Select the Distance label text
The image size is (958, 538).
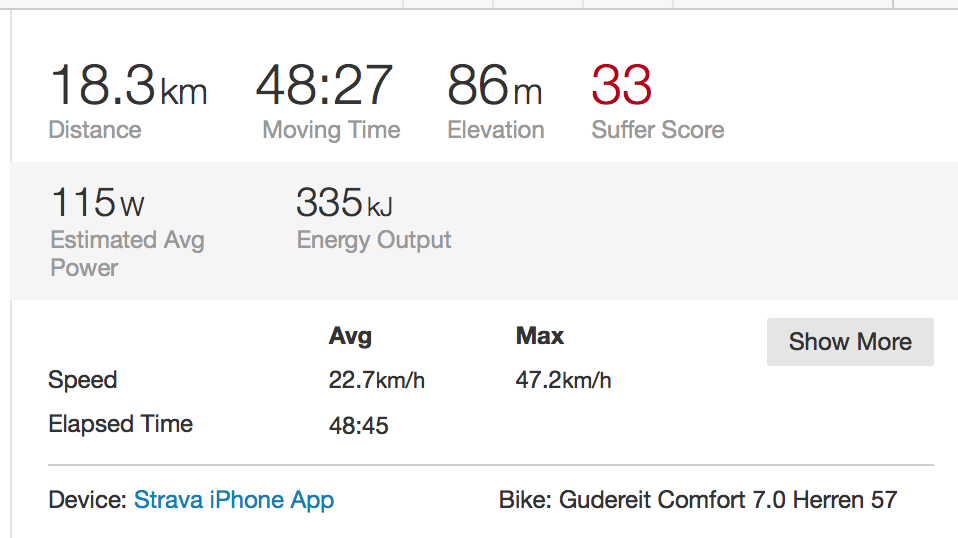pos(95,130)
